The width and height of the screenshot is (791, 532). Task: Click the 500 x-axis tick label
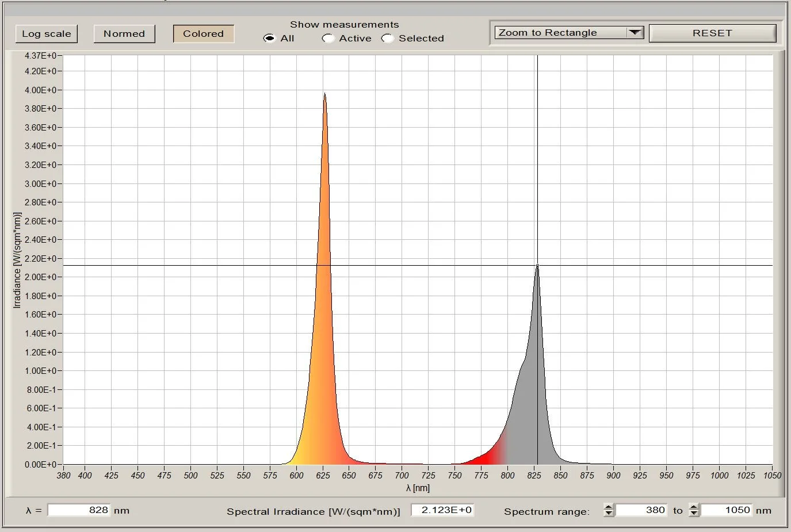coord(190,475)
